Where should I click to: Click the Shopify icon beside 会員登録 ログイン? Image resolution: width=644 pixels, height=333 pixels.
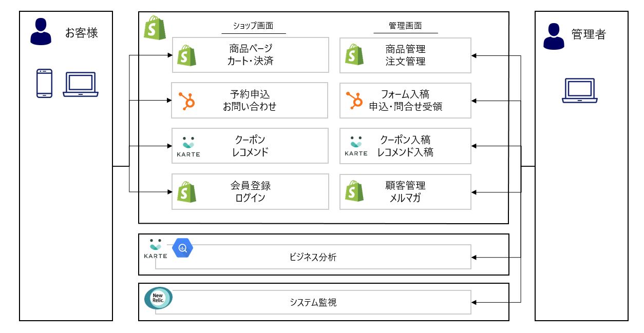[186, 191]
